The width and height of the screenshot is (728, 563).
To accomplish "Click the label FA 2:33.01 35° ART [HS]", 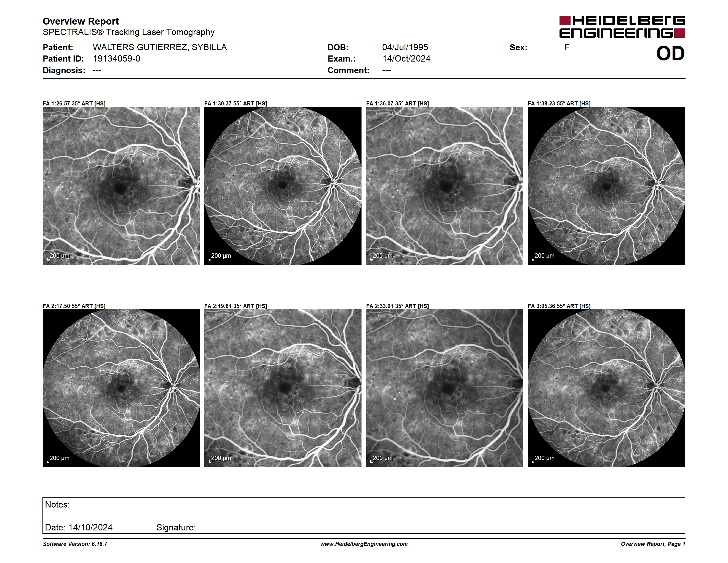I will tap(398, 306).
